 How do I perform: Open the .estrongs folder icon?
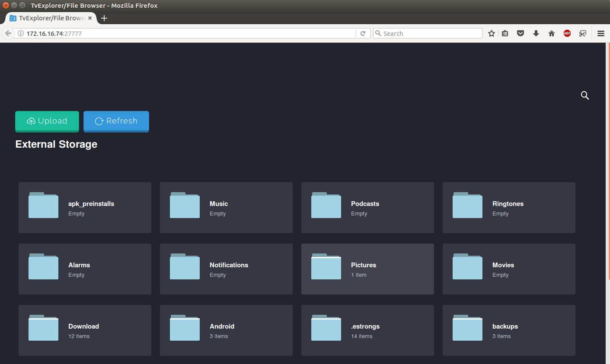click(326, 328)
